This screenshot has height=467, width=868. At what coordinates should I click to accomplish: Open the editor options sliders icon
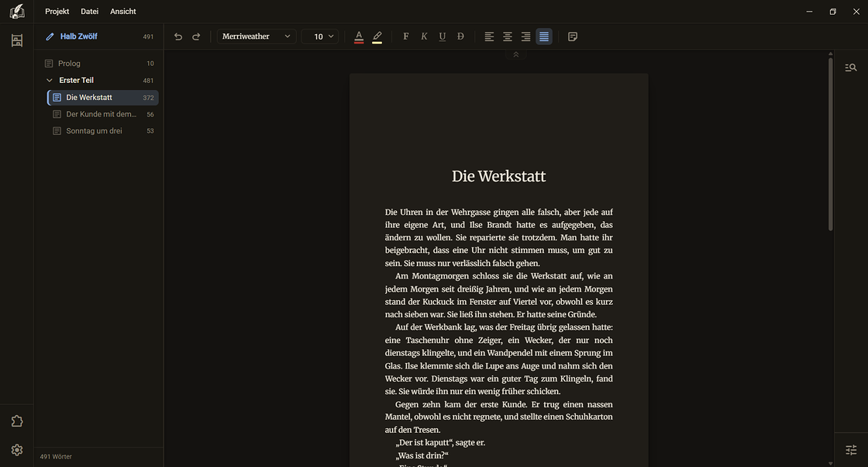click(851, 450)
